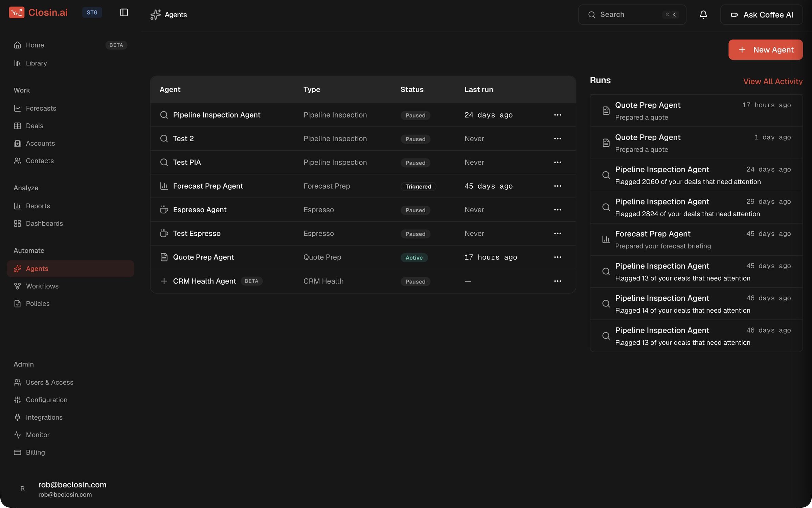
Task: Open Policies document icon
Action: (x=17, y=304)
